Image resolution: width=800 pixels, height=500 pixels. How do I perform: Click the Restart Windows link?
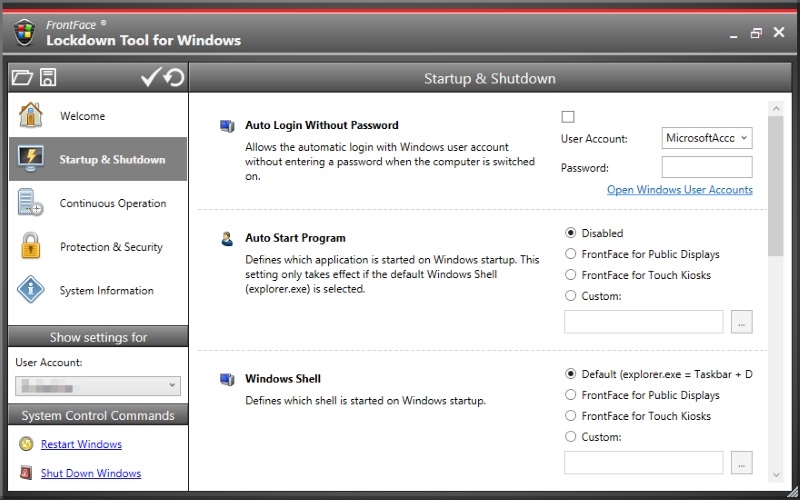tap(81, 444)
